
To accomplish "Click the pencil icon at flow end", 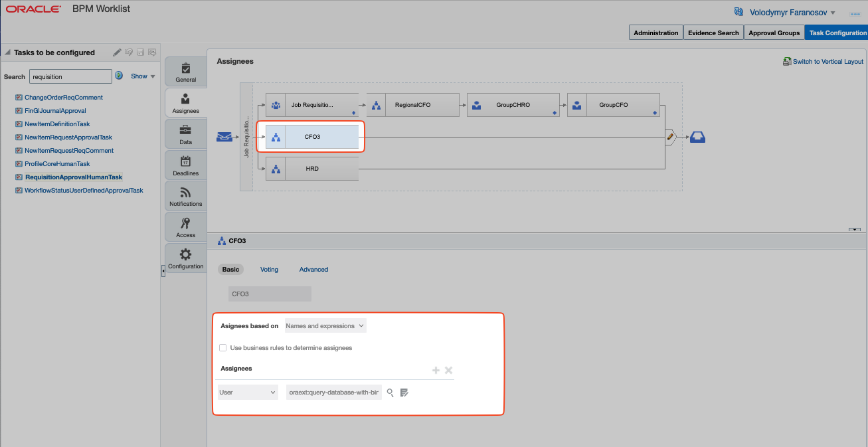I will coord(671,137).
